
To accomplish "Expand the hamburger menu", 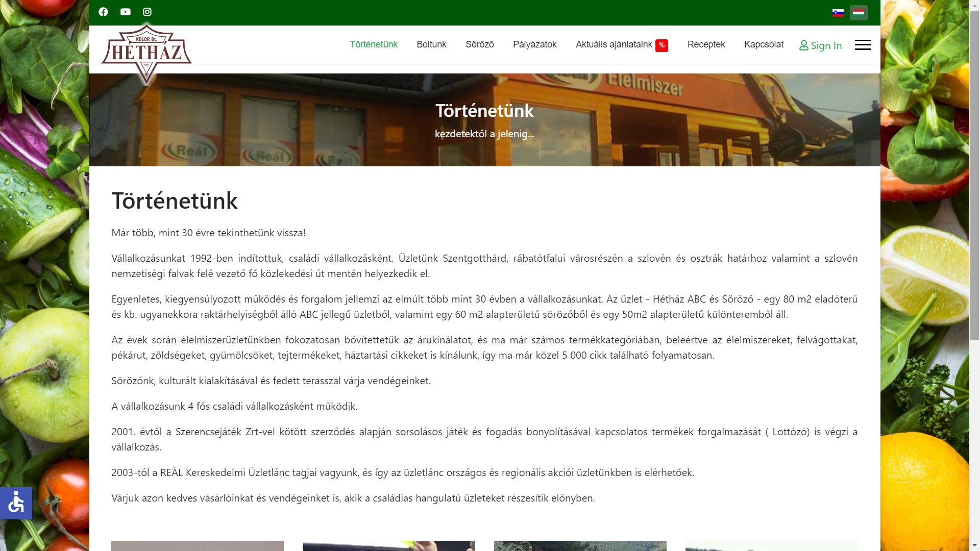I will click(x=863, y=45).
